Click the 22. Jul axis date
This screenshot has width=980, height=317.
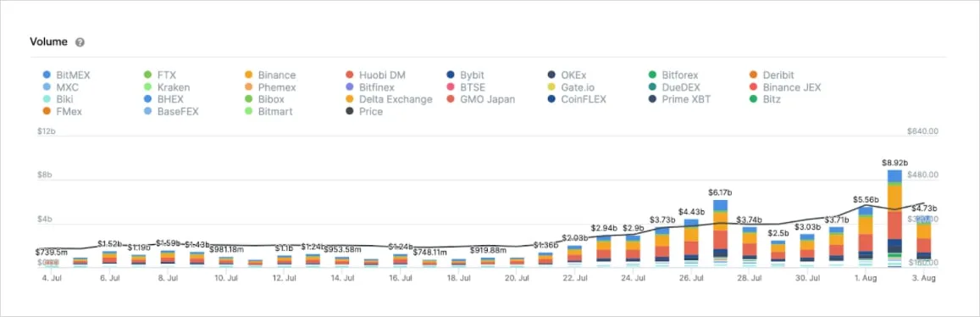(x=575, y=279)
